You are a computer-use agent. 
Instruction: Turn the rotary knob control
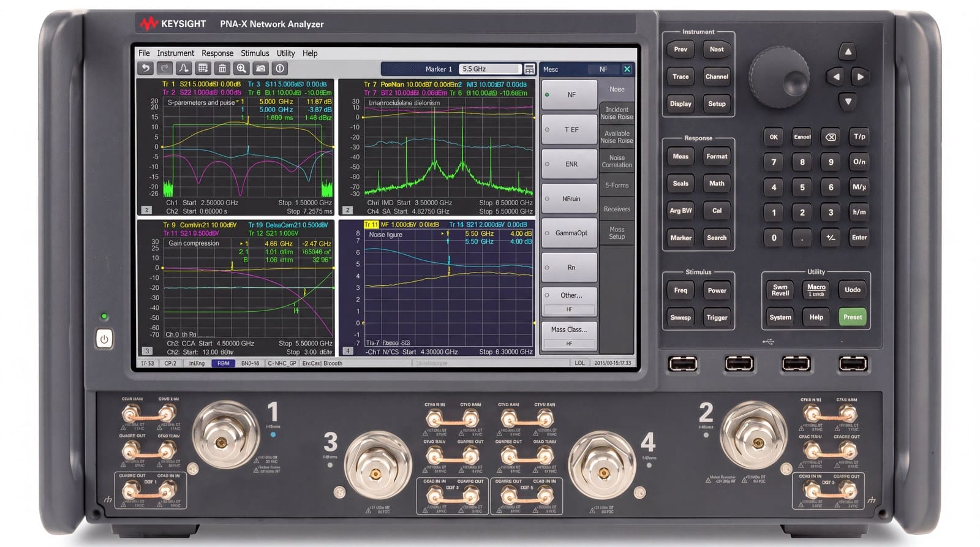tap(780, 77)
